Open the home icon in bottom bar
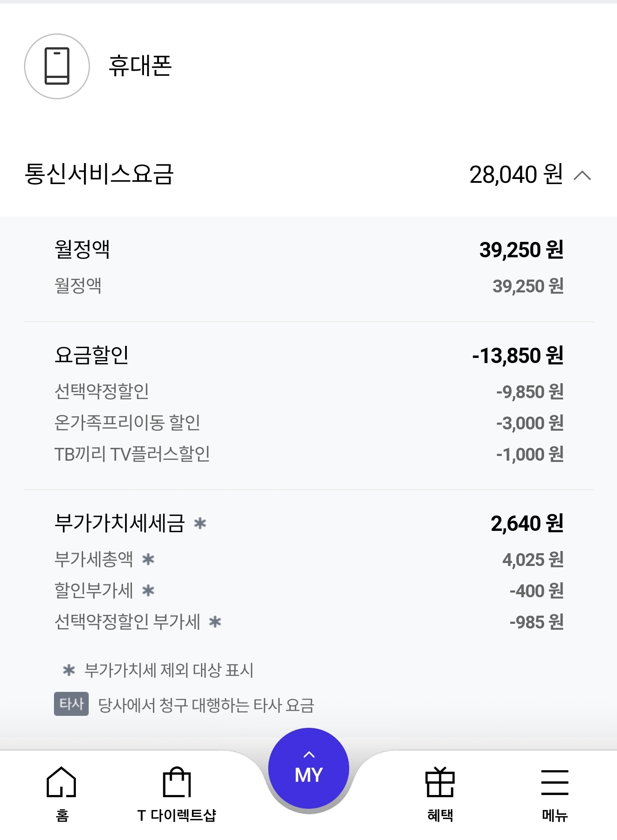The image size is (617, 840). pos(61,782)
